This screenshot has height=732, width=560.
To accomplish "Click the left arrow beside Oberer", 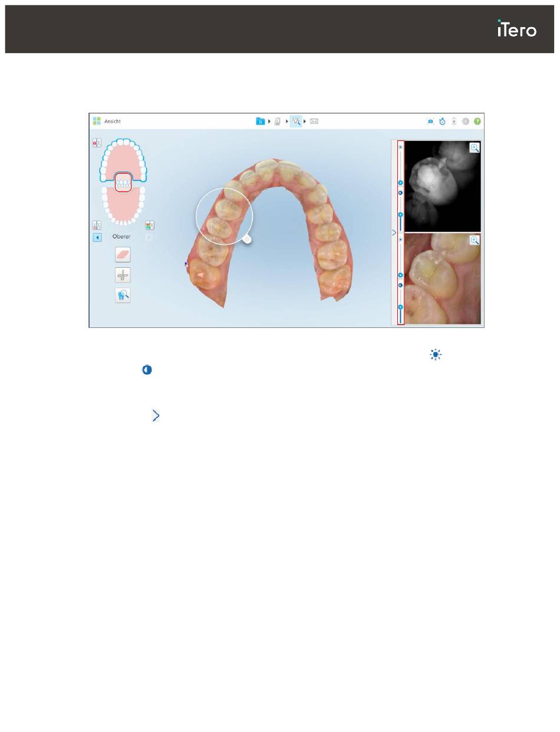I will click(x=97, y=237).
